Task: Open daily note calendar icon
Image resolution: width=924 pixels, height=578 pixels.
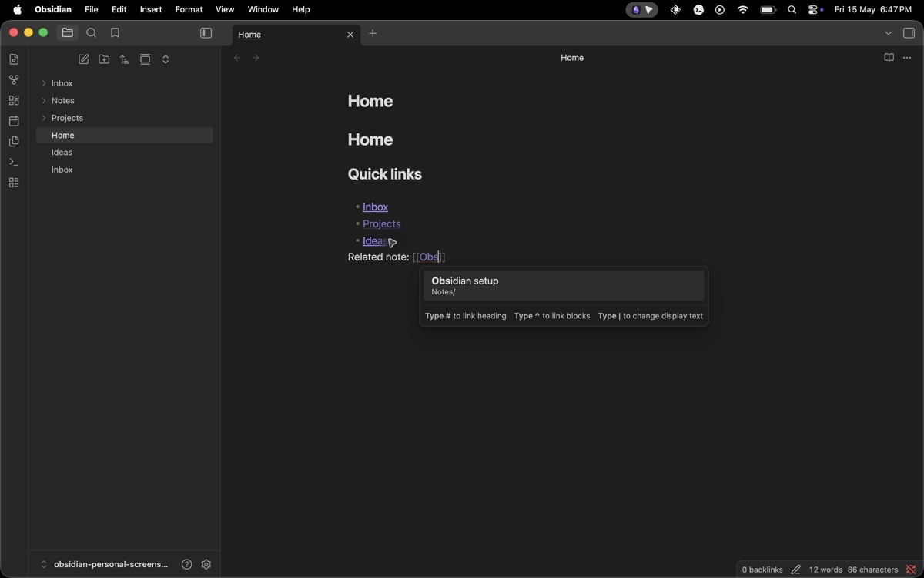Action: 14,121
